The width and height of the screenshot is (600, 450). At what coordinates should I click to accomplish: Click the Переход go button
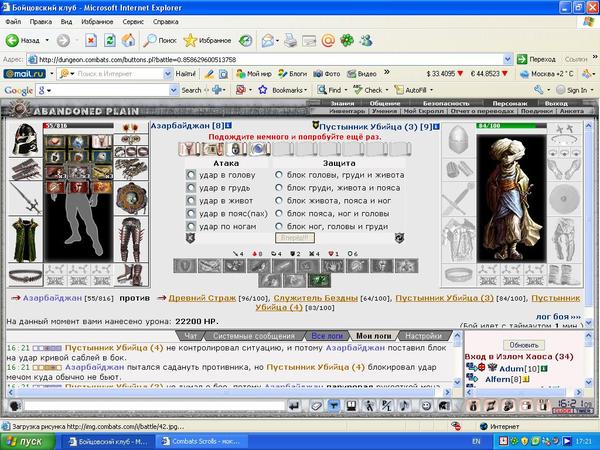[x=536, y=59]
